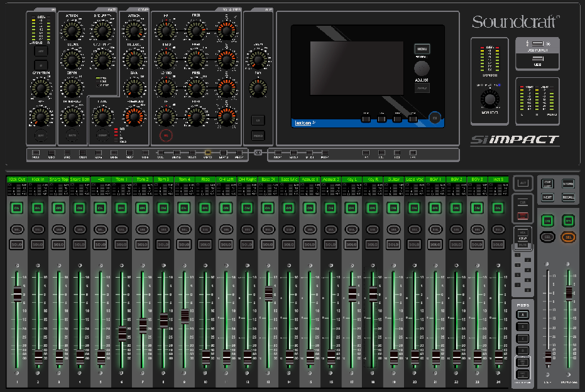Click the Kick Out channel fader cap
Screen dimensions: 585x392
pos(17,293)
